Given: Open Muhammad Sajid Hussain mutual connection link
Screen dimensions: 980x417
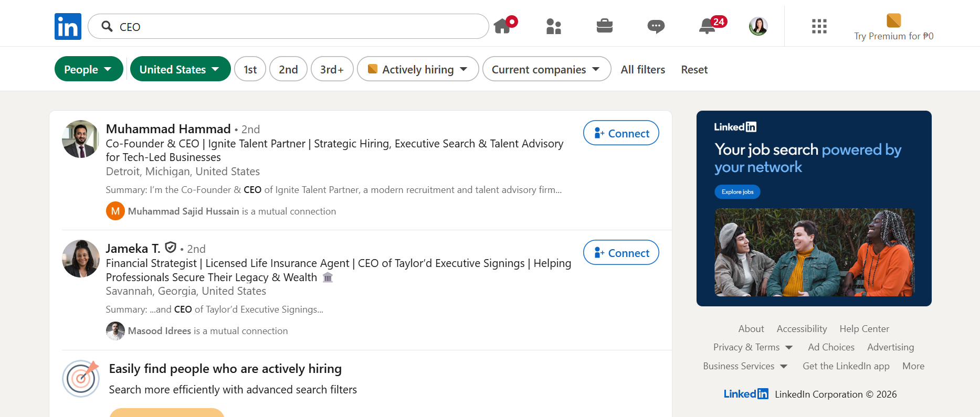Looking at the screenshot, I should point(183,211).
